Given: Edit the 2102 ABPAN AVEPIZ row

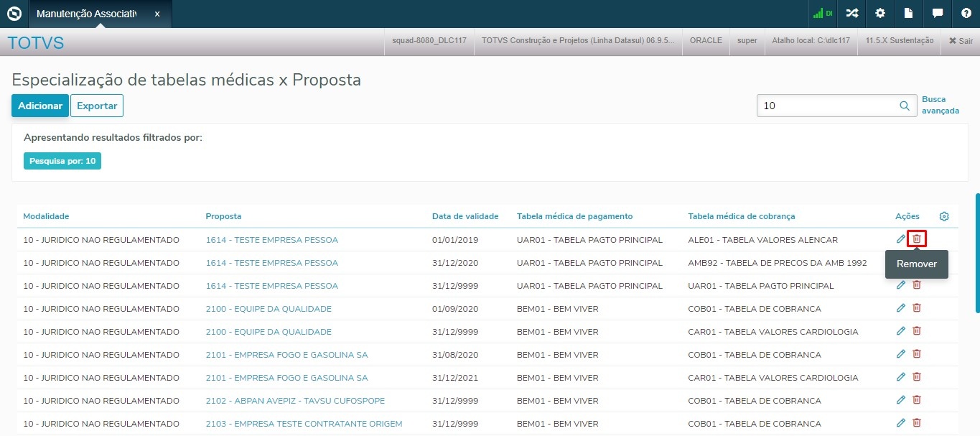Looking at the screenshot, I should 901,400.
